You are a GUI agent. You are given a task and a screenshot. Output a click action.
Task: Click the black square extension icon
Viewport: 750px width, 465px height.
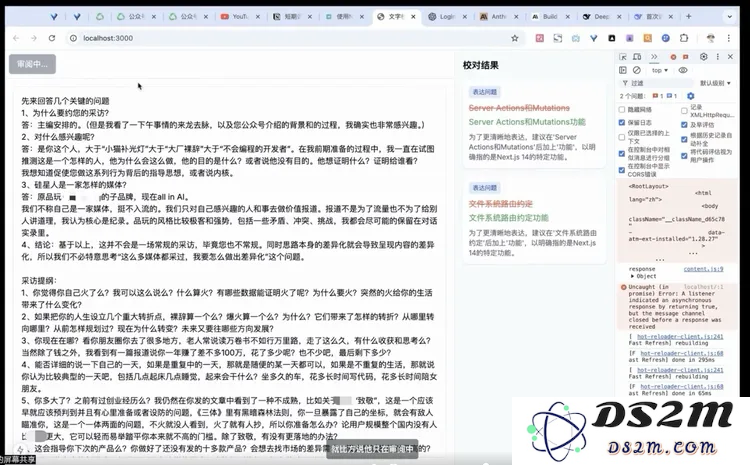pyautogui.click(x=612, y=38)
